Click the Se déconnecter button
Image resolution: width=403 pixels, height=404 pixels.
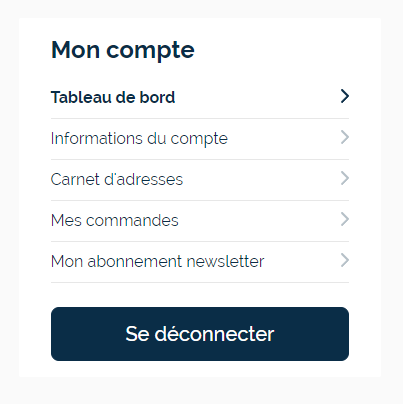200,334
